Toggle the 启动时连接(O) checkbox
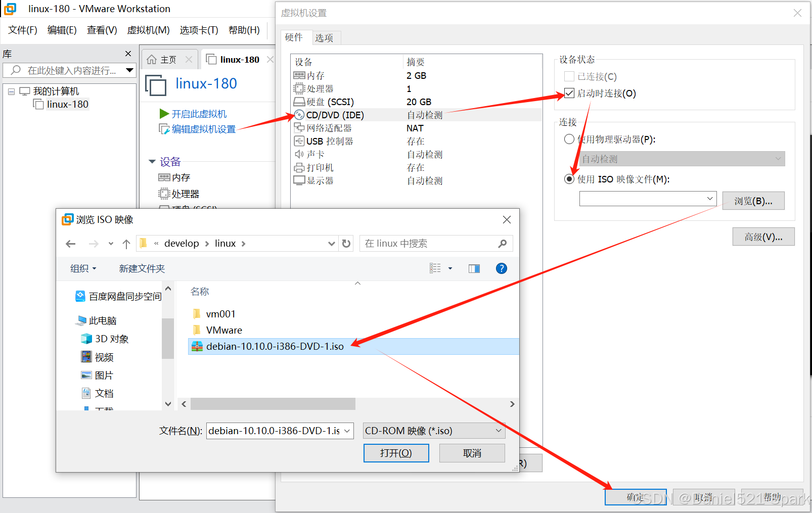This screenshot has height=513, width=812. tap(569, 93)
